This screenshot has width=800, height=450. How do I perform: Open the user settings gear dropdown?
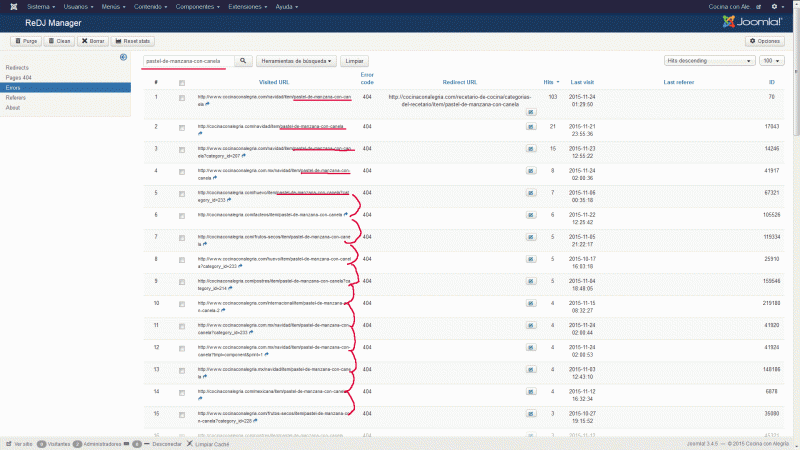tap(778, 7)
